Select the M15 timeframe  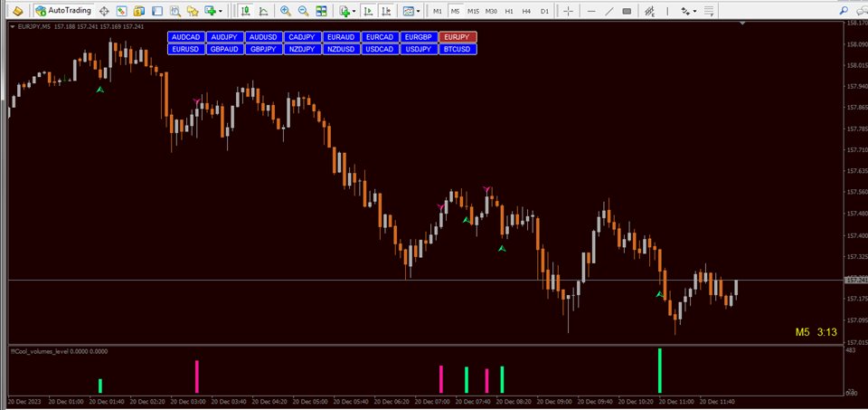473,11
